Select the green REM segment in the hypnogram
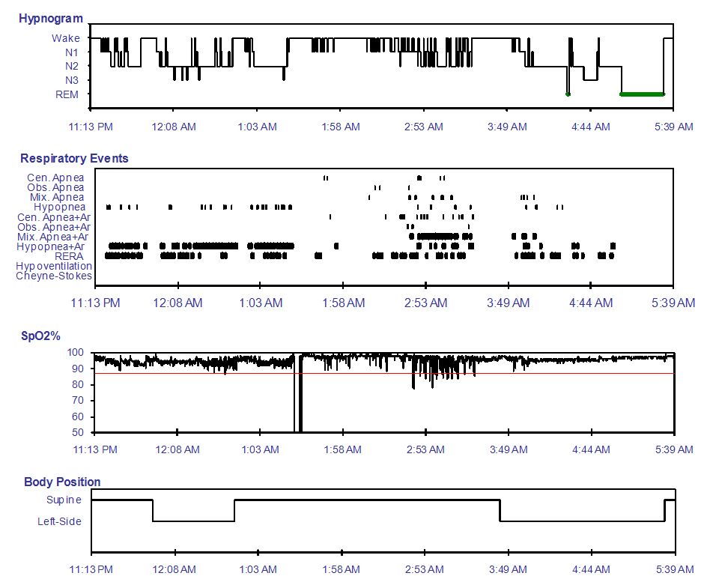 pos(642,94)
